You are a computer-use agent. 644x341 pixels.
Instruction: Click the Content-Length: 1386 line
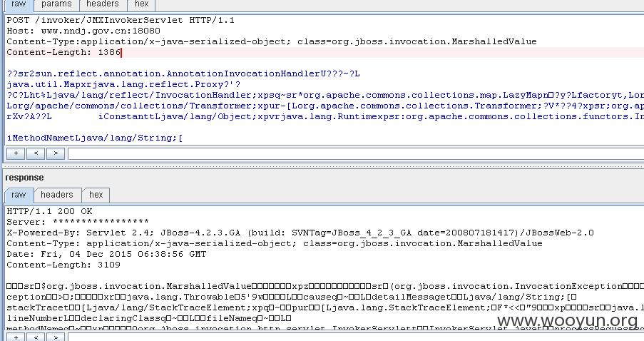[63, 52]
